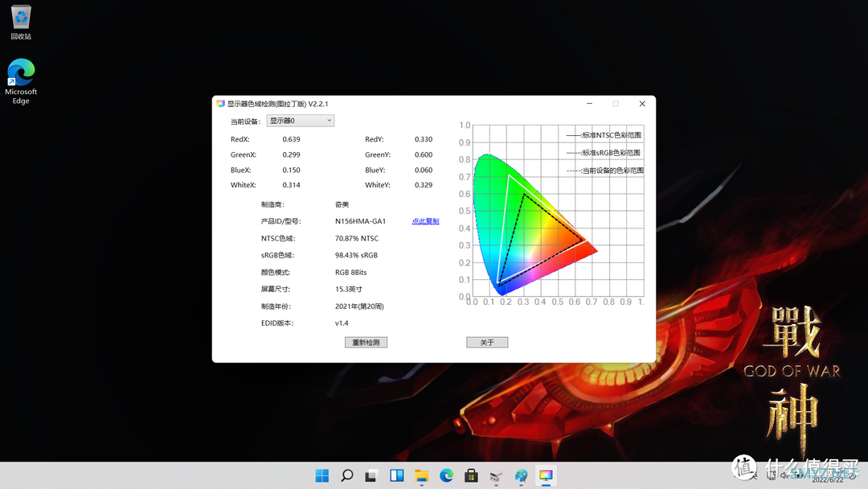The image size is (868, 489).
Task: Open the Recycle Bin desktop icon
Action: (x=21, y=23)
